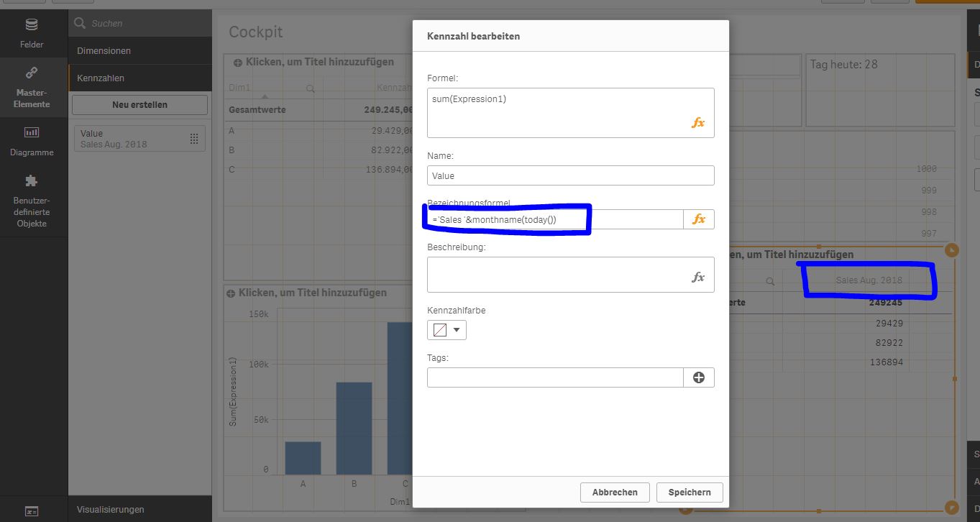The width and height of the screenshot is (980, 522).
Task: Search the Dim1 column via magnifier icon
Action: click(x=311, y=88)
